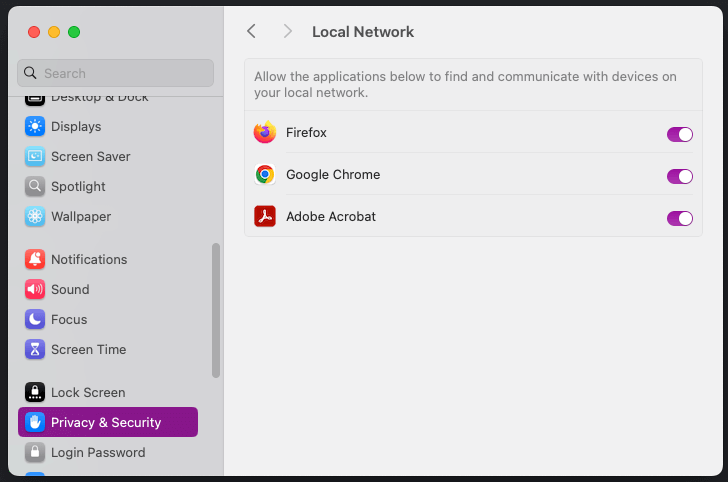This screenshot has width=728, height=482.
Task: Click the Displays icon in sidebar
Action: (35, 127)
